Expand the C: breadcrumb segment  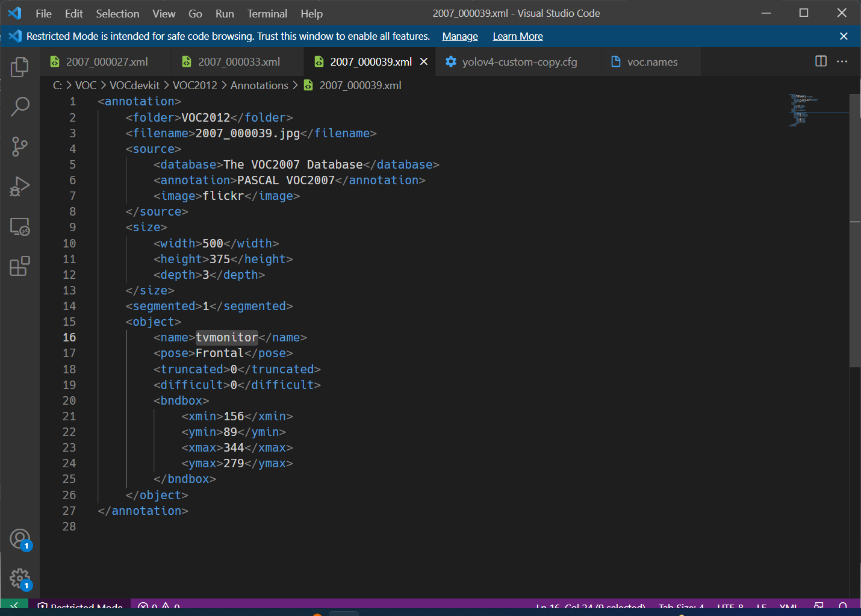click(x=58, y=85)
